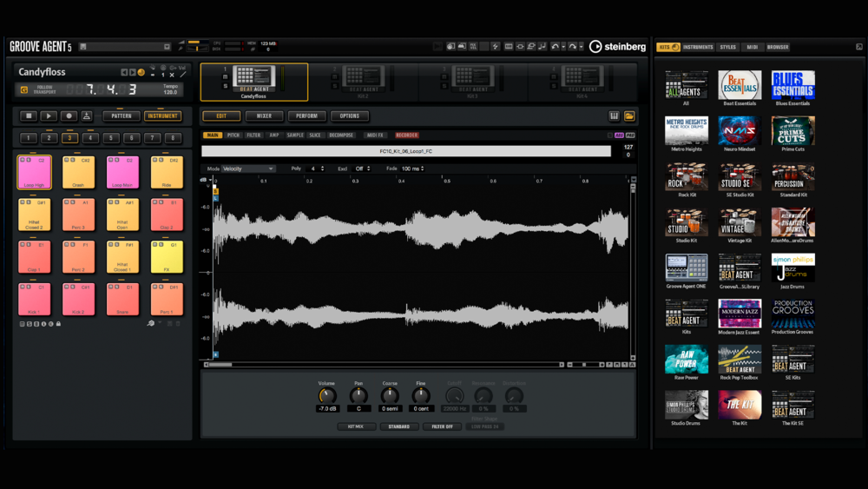Switch to Pattern pad mode

click(122, 116)
